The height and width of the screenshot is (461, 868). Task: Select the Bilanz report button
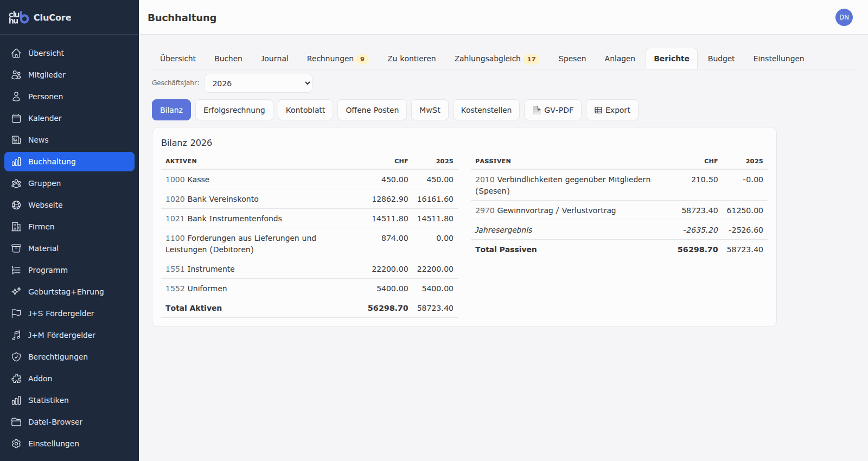[x=171, y=110]
